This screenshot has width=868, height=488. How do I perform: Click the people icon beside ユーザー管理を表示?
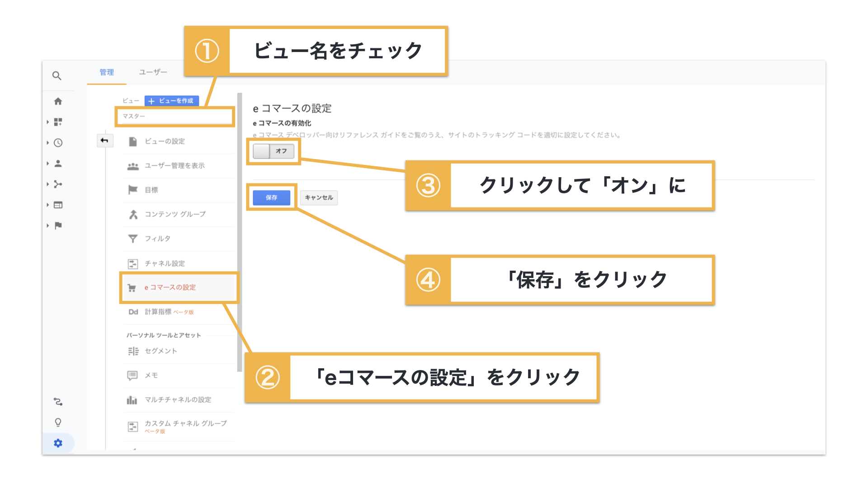pos(133,166)
